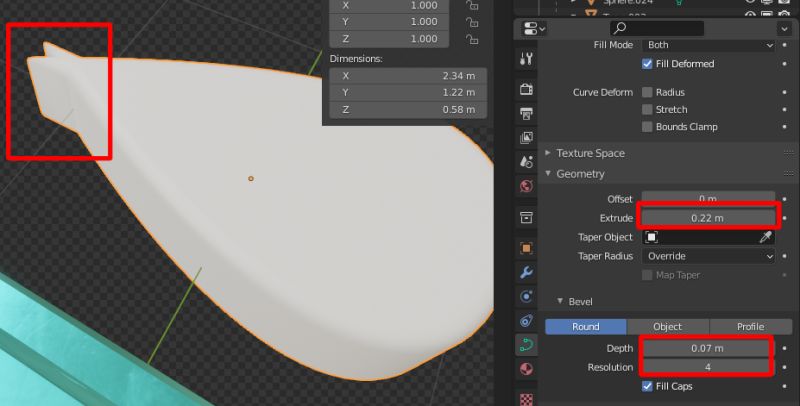Click the Geometry panel grip handle
Viewport: 800px width, 406px height.
(x=788, y=174)
